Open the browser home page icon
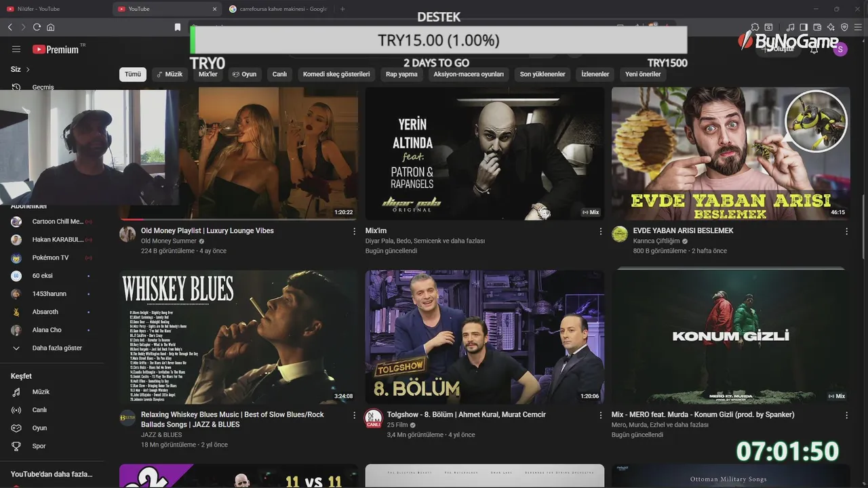This screenshot has width=868, height=488. tap(50, 27)
